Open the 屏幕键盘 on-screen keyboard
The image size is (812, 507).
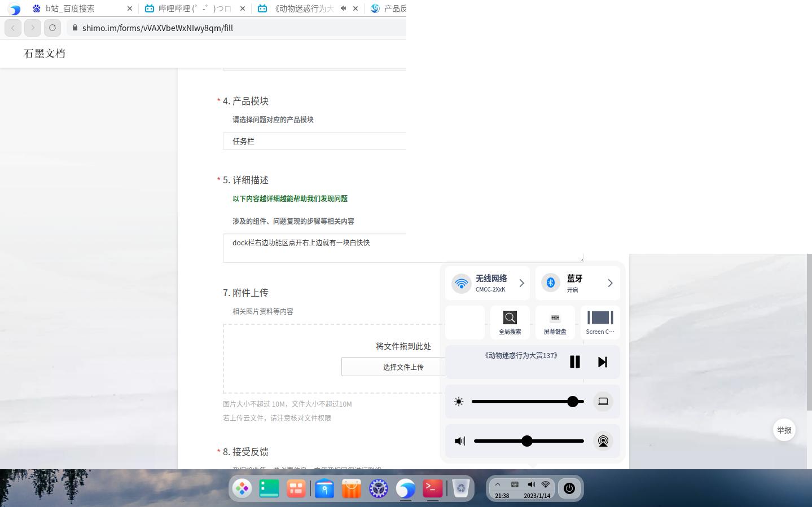click(x=555, y=322)
